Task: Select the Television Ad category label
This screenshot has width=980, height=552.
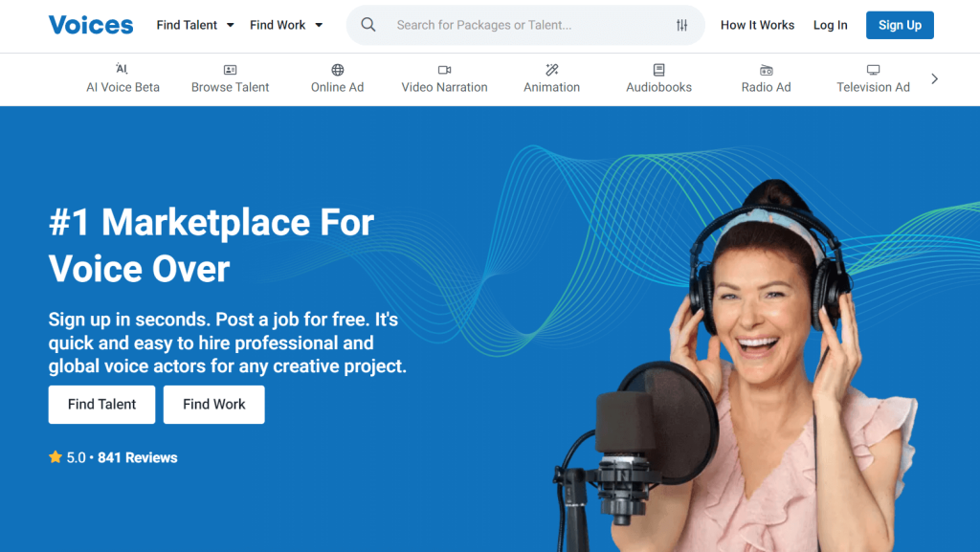Action: (873, 87)
